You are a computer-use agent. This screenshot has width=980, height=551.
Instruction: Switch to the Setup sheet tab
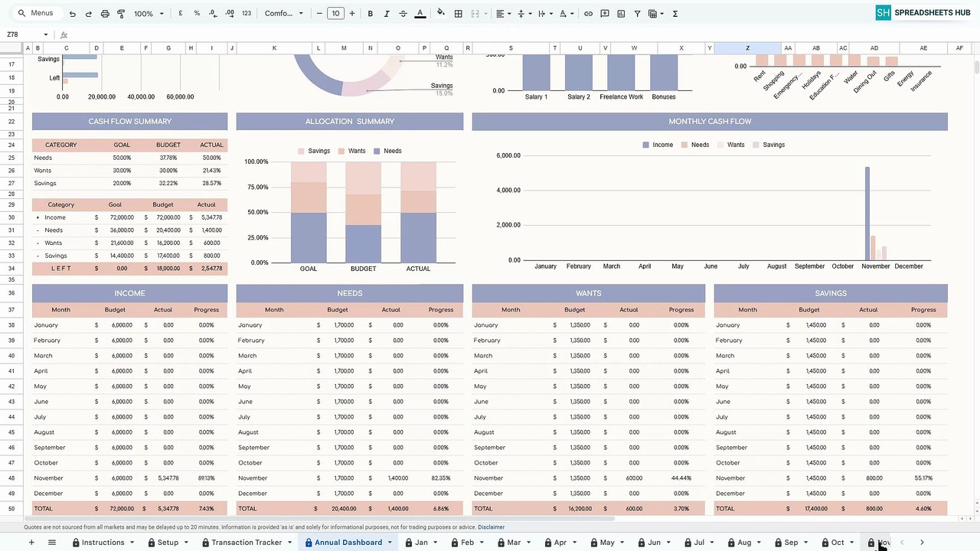[x=168, y=543]
